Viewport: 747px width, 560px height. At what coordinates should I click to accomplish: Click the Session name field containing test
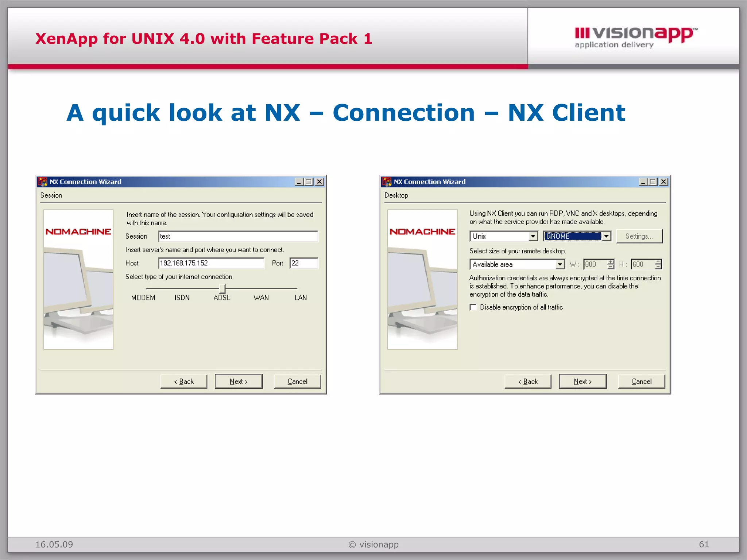pyautogui.click(x=238, y=236)
